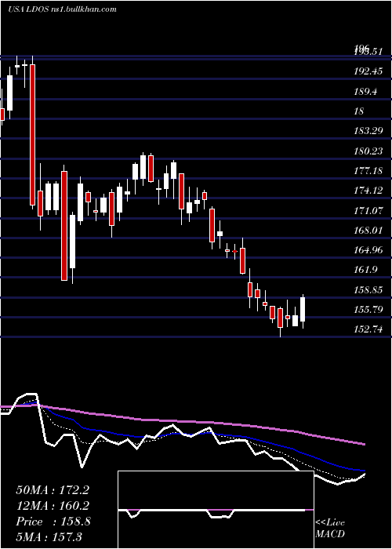Click the 'USA LDOS ns1.bullkhan.com' header text

point(62,9)
